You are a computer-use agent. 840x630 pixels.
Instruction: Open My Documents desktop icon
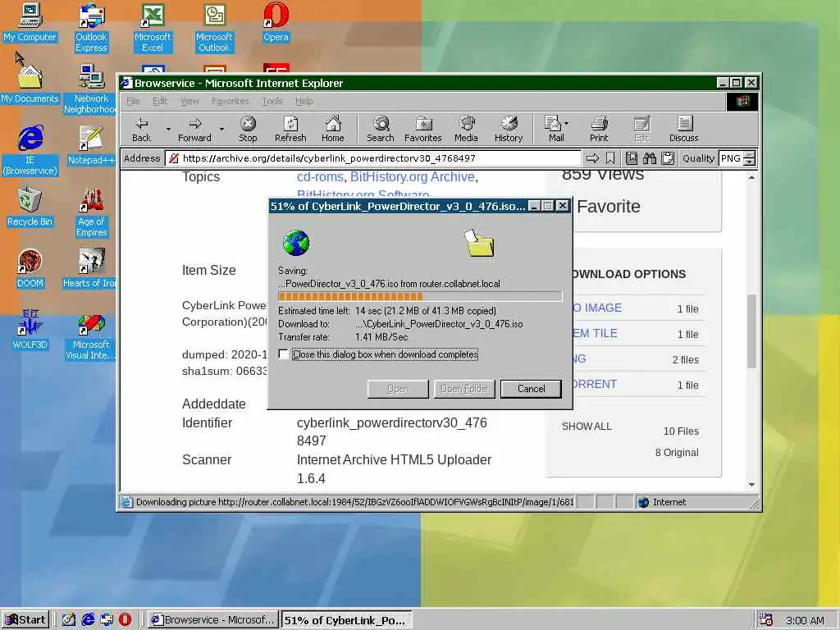[30, 84]
